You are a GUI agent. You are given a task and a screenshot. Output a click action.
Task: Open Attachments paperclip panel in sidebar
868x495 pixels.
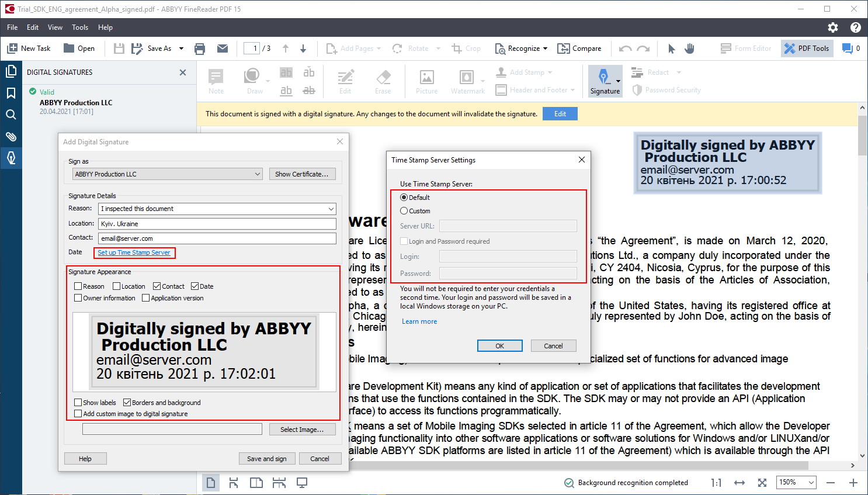11,136
